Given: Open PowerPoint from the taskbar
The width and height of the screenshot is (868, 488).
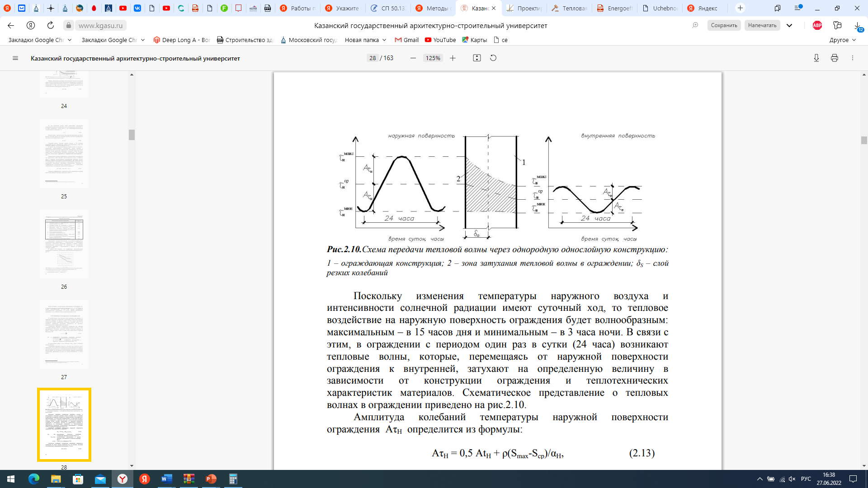Looking at the screenshot, I should 211,479.
